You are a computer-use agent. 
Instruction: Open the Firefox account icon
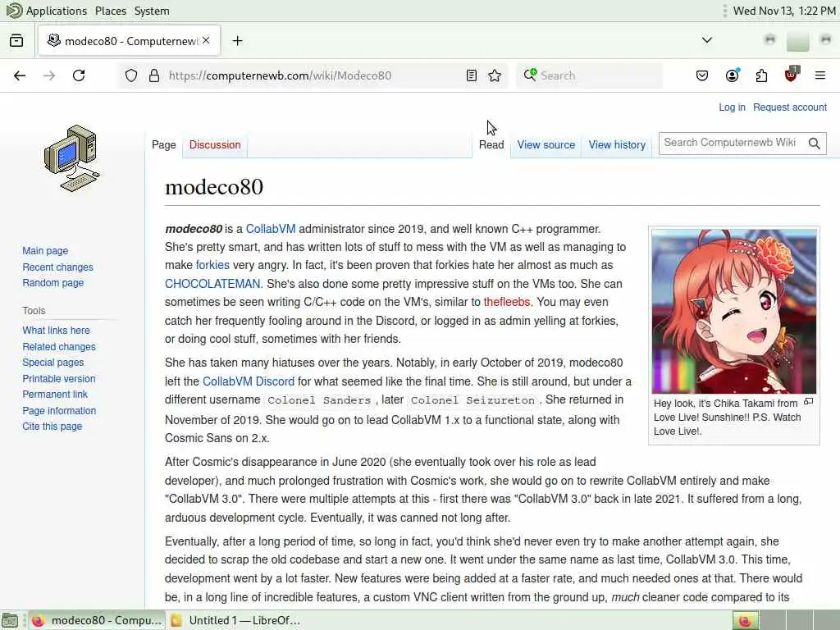click(x=733, y=75)
